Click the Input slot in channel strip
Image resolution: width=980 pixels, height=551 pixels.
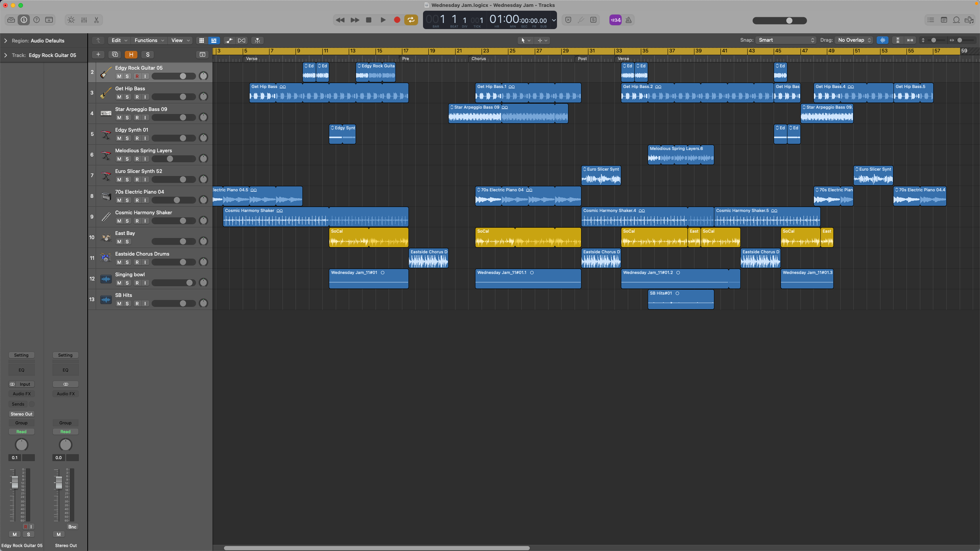[x=25, y=384]
